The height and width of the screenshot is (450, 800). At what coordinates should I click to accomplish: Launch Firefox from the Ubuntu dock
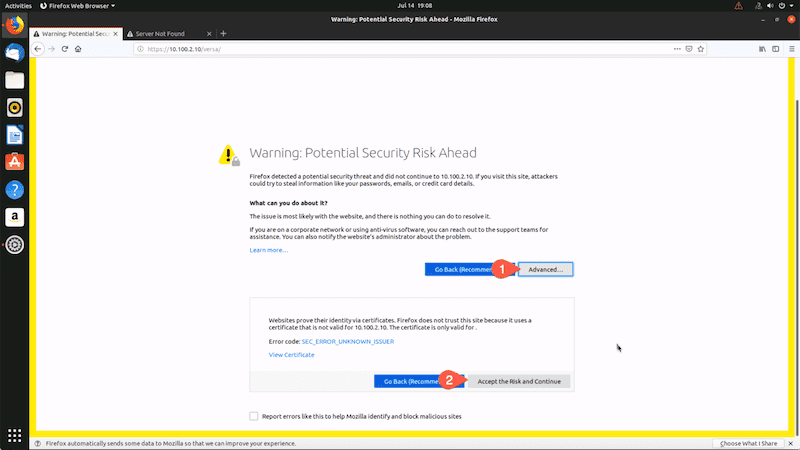pyautogui.click(x=14, y=25)
